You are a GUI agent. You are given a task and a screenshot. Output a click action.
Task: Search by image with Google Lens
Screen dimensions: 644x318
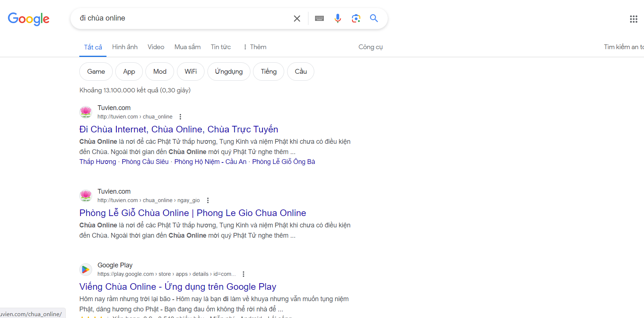(x=356, y=18)
